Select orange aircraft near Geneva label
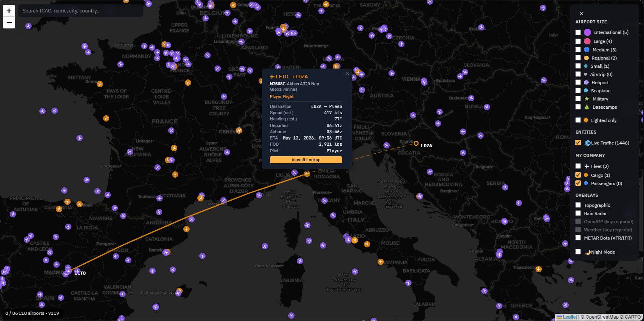 (239, 131)
